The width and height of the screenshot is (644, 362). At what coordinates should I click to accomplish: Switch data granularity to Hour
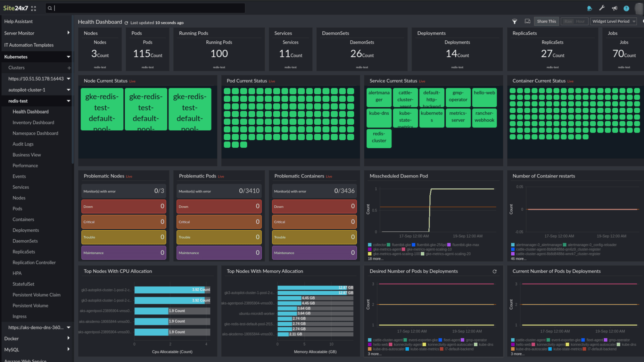pos(580,22)
